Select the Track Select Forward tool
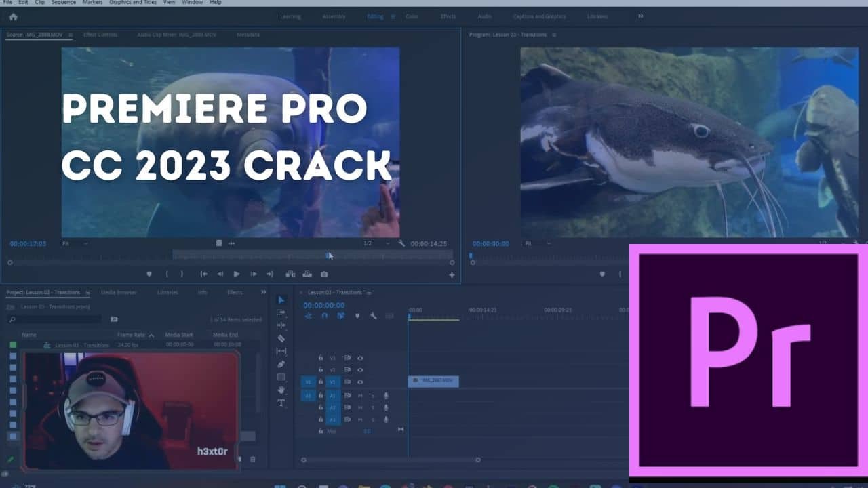Screen dimensions: 868x488 281,312
